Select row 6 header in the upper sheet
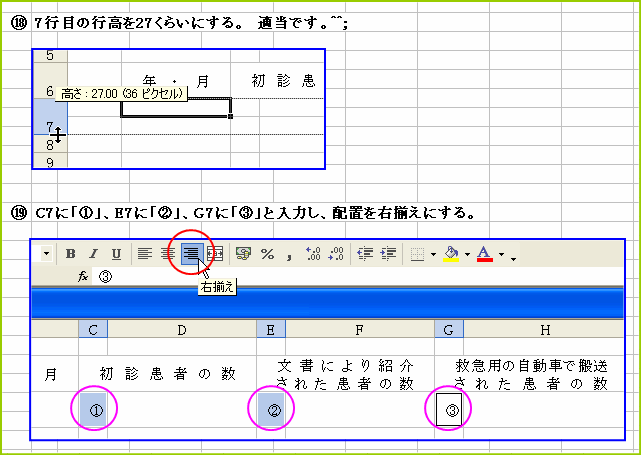Screen dimensions: 641x455 coord(50,81)
